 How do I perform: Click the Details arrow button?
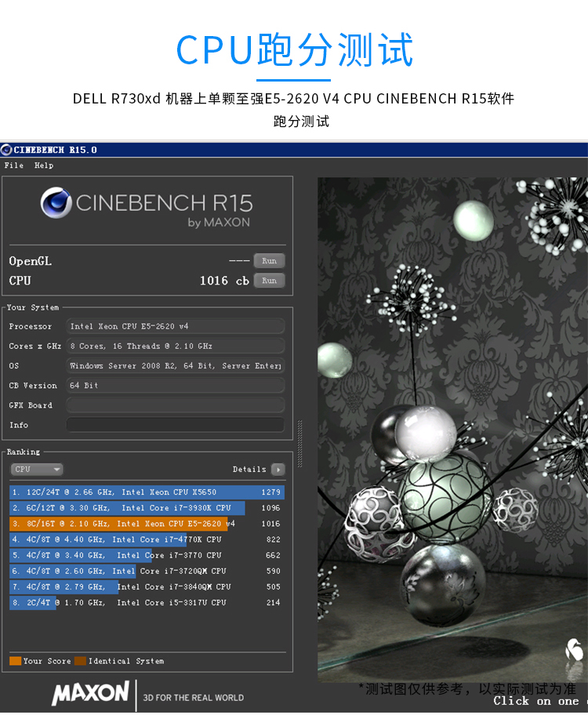[x=278, y=469]
